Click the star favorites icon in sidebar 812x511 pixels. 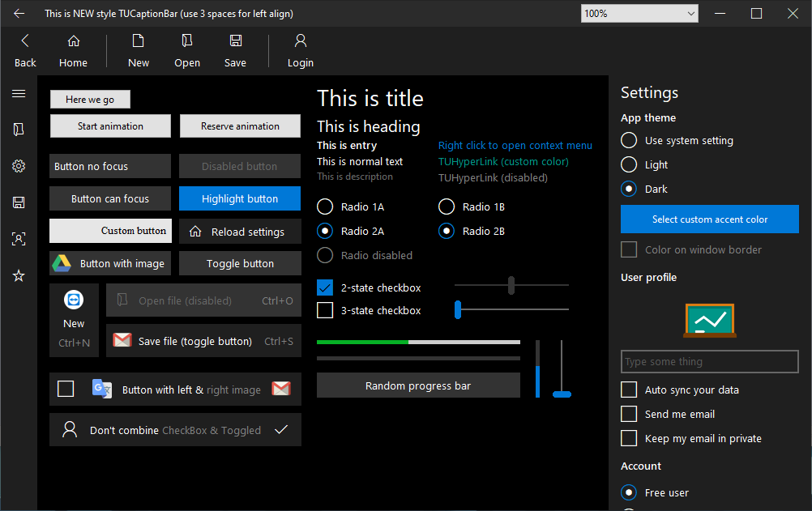pos(19,275)
